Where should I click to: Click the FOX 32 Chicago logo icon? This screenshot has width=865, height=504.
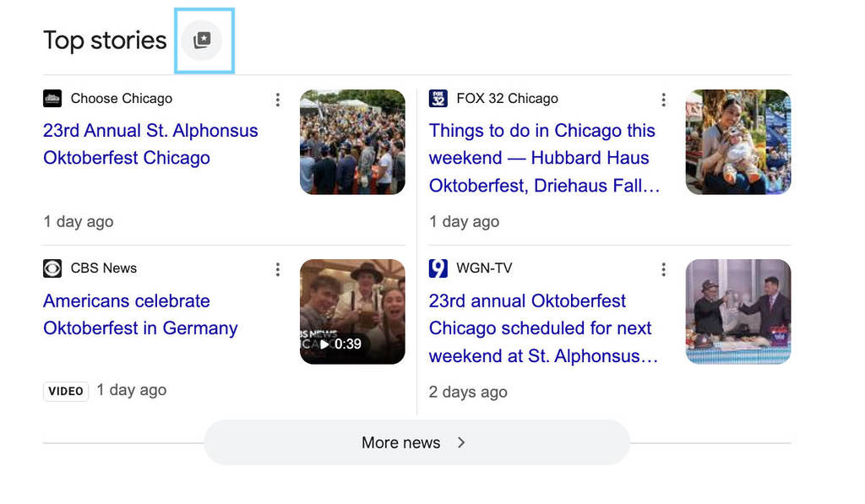[x=438, y=99]
